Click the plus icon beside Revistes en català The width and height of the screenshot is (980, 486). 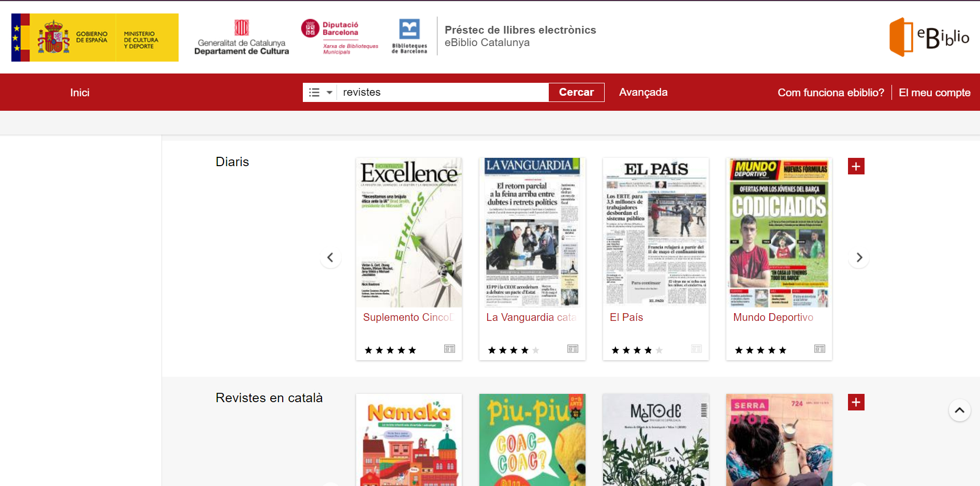pyautogui.click(x=856, y=402)
